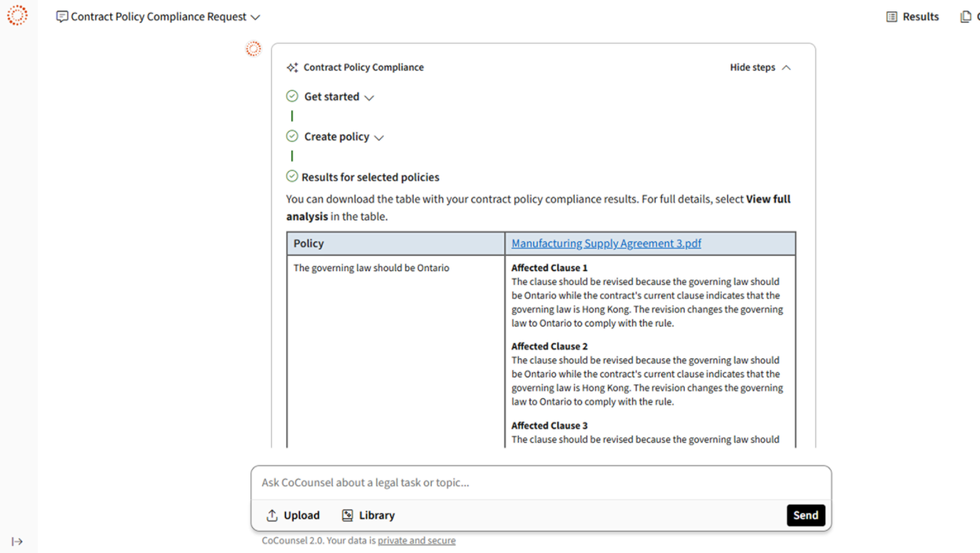This screenshot has height=553, width=980.
Task: Expand the Create policy step
Action: pyautogui.click(x=379, y=137)
